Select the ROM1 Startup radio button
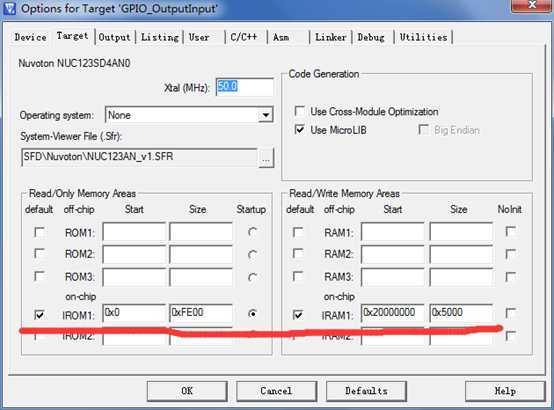 pos(252,232)
